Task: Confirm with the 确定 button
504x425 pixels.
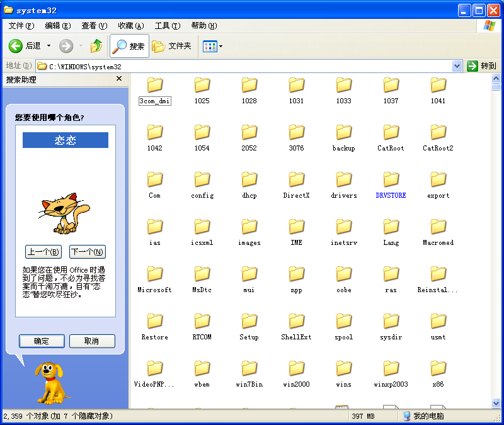Action: [x=42, y=341]
